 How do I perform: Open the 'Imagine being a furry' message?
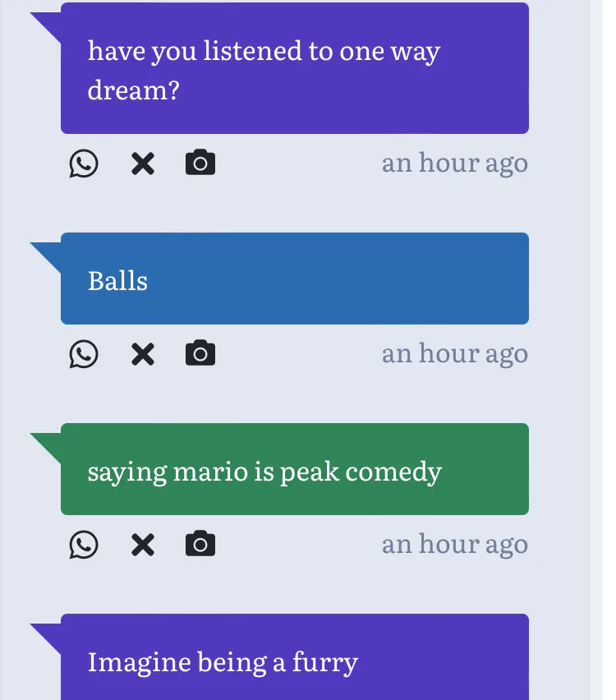294,660
